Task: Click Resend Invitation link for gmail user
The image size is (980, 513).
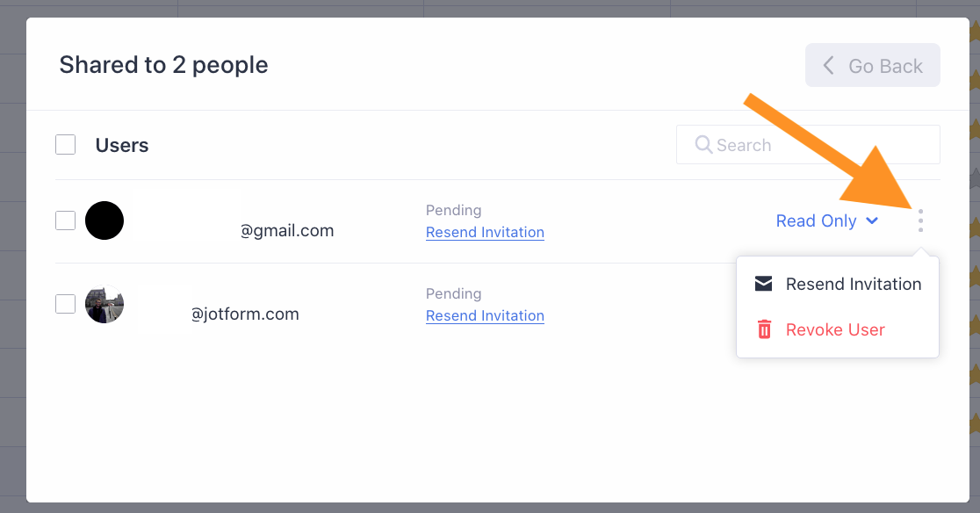Action: click(485, 232)
